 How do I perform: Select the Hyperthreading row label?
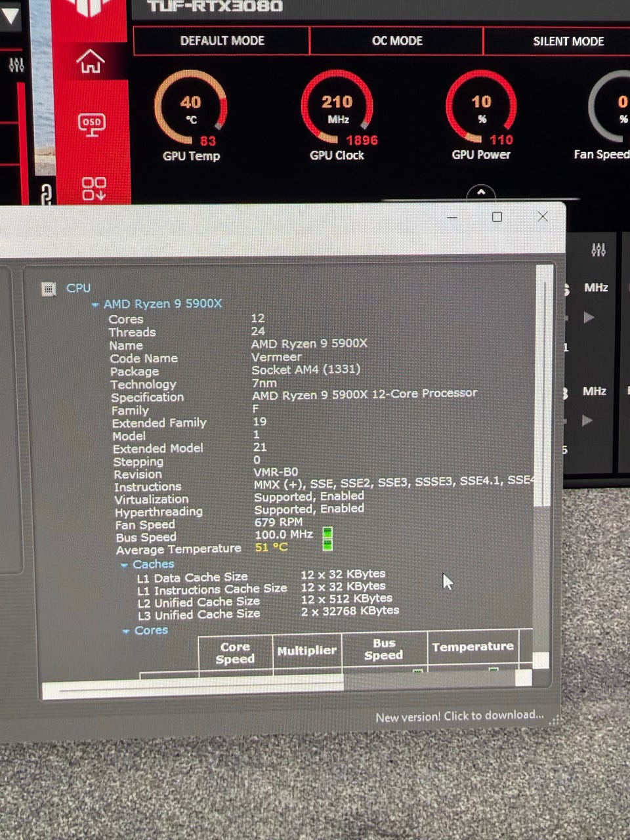pos(158,512)
